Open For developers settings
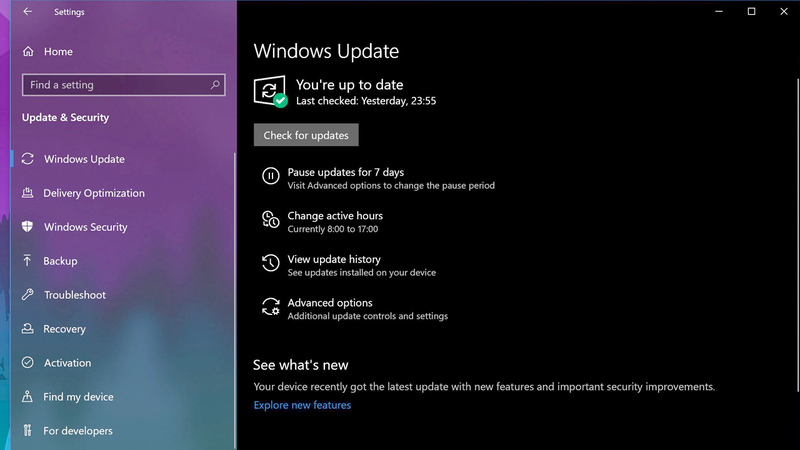Image resolution: width=800 pixels, height=450 pixels. (78, 431)
